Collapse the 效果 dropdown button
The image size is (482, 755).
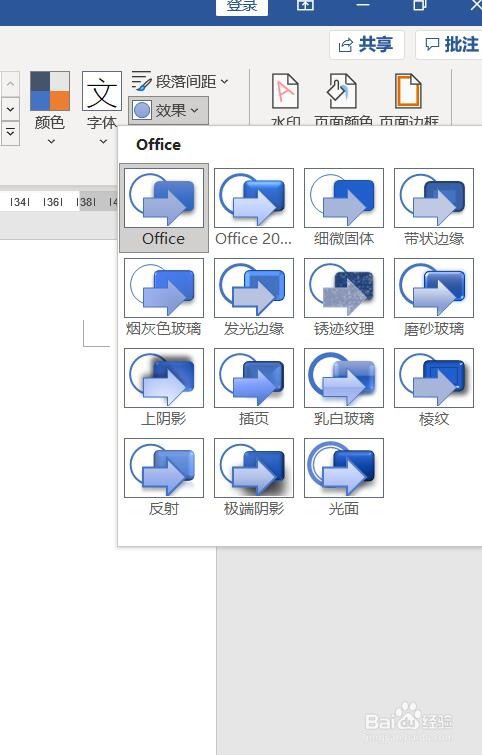(169, 111)
